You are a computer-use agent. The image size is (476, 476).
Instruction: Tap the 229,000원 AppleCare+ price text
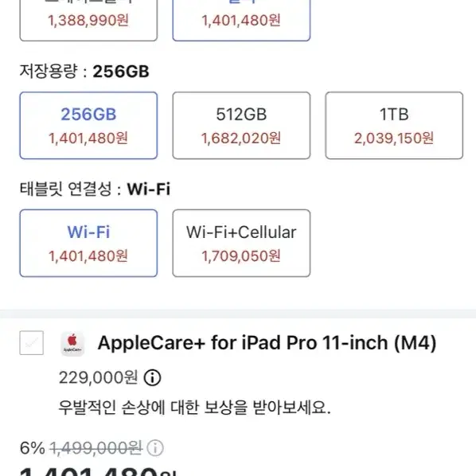click(x=99, y=377)
